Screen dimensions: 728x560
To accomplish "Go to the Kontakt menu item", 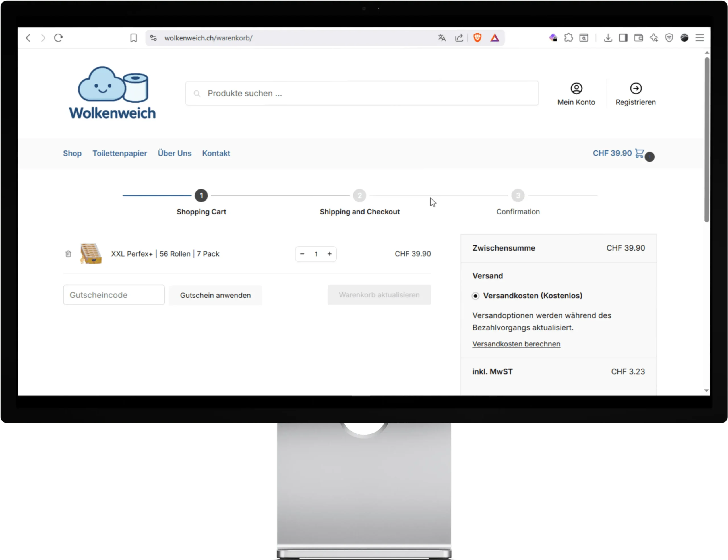I will coord(216,153).
